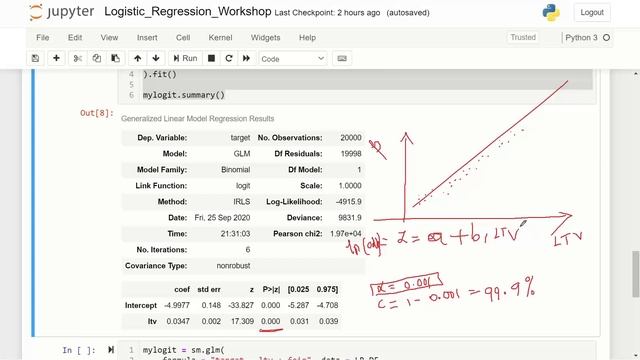Select the ltv z value 17.309
The image size is (640, 360).
(x=242, y=321)
